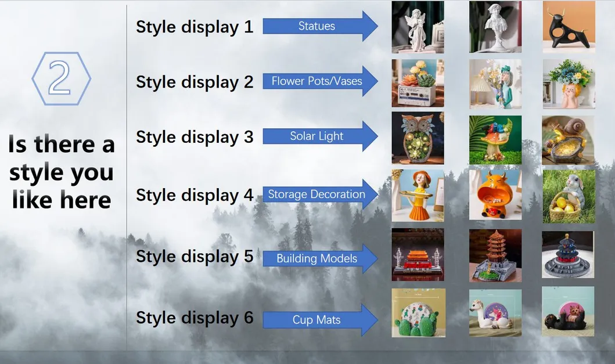Click the Flower Pots/Vases arrow banner
This screenshot has width=615, height=364.
(317, 81)
